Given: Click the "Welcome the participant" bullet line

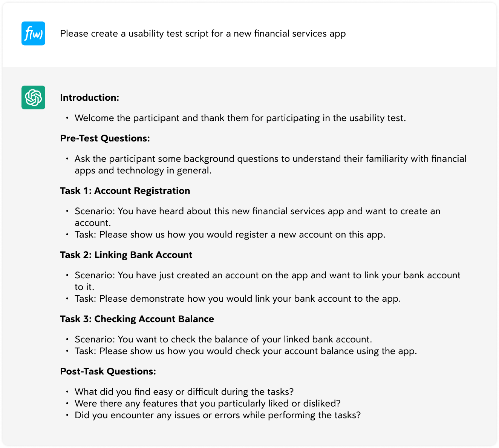Looking at the screenshot, I should tap(240, 118).
